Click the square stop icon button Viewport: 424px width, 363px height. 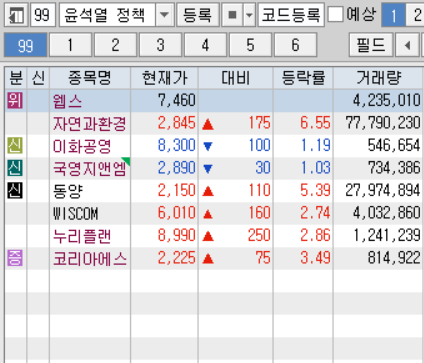point(232,15)
